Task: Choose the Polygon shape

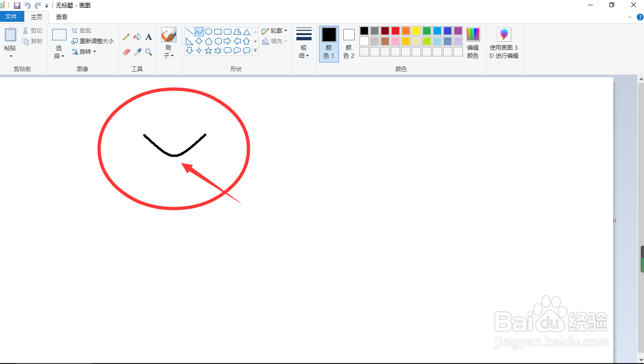Action: [237, 32]
